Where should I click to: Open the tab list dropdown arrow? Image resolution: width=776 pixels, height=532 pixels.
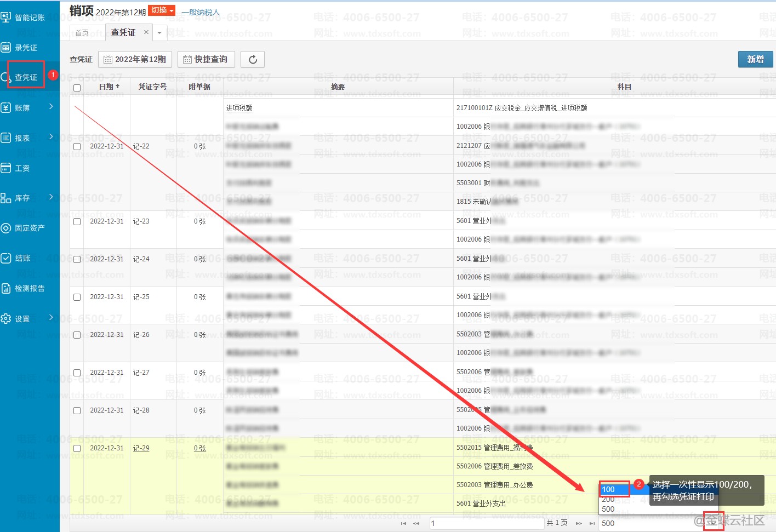(x=159, y=33)
